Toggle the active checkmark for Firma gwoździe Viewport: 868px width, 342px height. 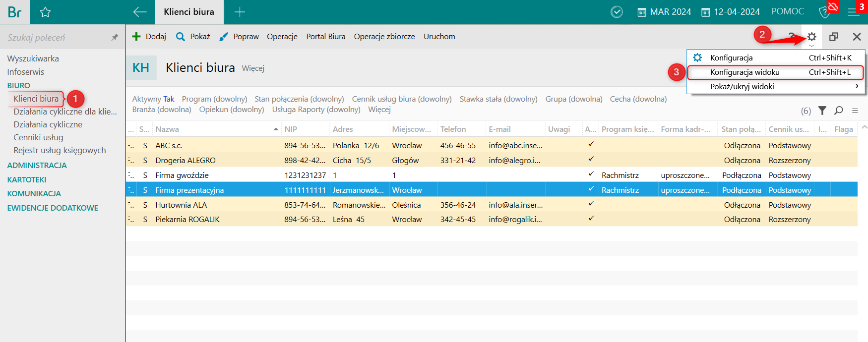coord(591,174)
